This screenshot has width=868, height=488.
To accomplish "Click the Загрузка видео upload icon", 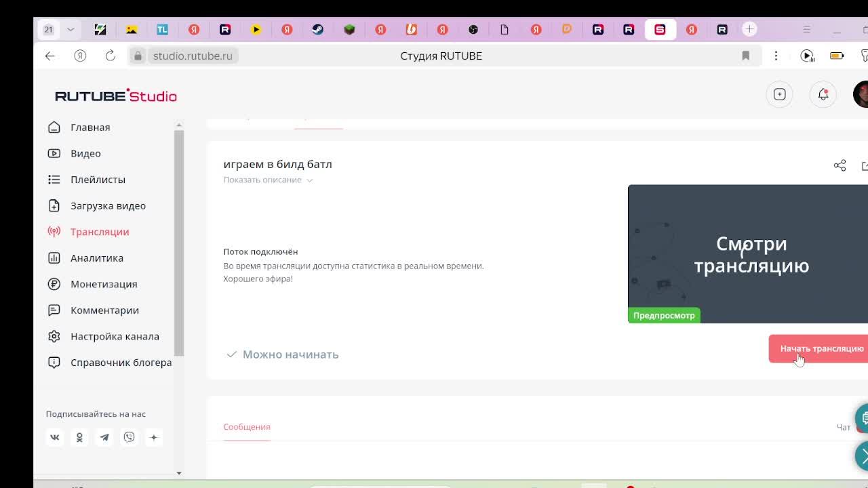I will click(54, 205).
